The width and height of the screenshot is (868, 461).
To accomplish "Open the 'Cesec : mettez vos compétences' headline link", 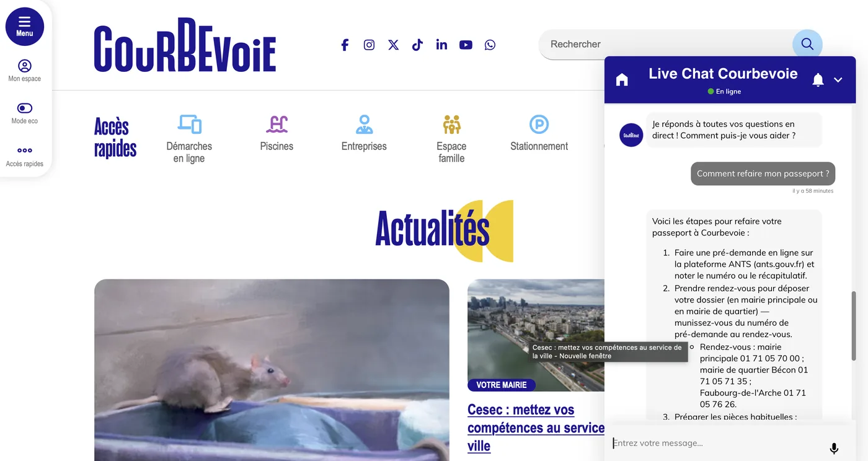I will 536,428.
